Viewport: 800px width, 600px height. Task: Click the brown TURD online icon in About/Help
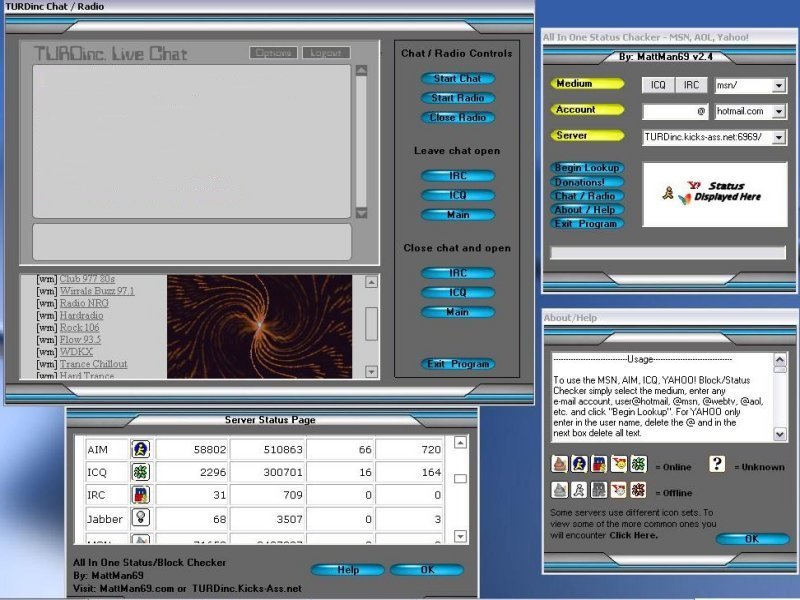pyautogui.click(x=560, y=464)
